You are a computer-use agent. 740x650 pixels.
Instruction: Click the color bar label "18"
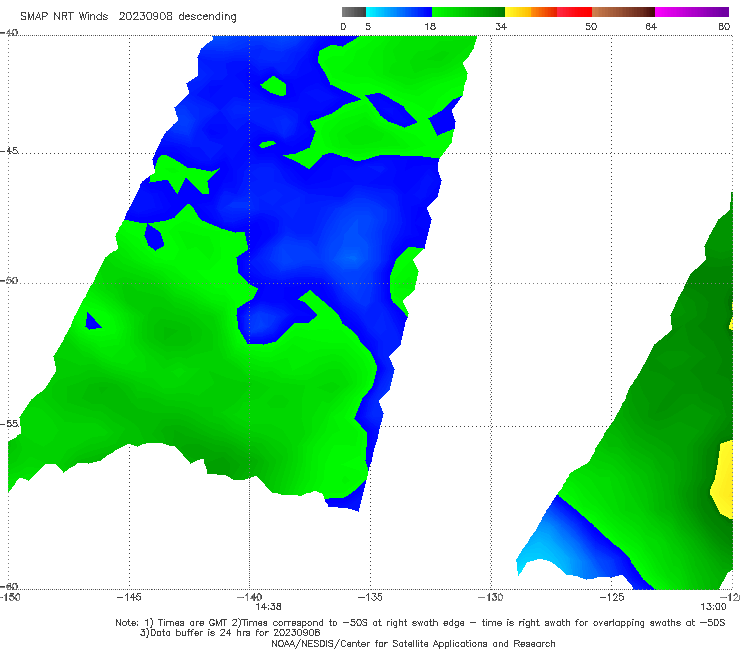430,26
